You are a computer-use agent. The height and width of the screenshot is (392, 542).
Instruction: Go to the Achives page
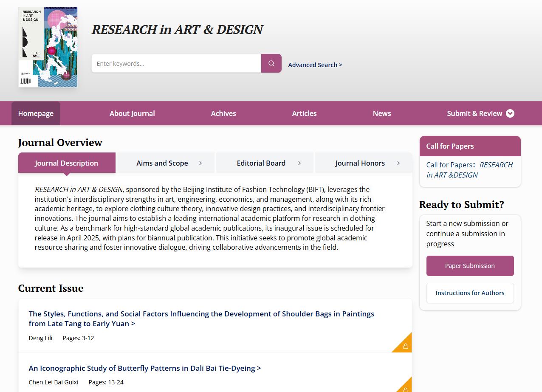[223, 113]
